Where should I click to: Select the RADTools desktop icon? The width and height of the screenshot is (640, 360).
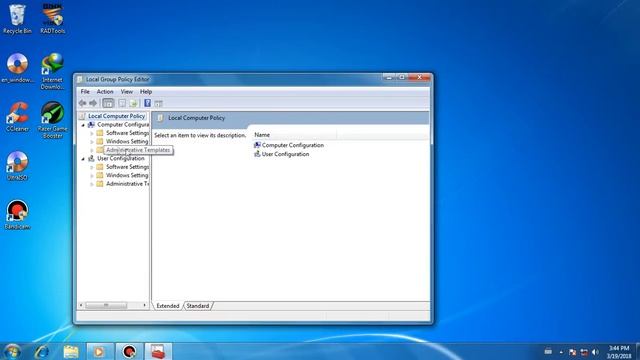tap(53, 19)
